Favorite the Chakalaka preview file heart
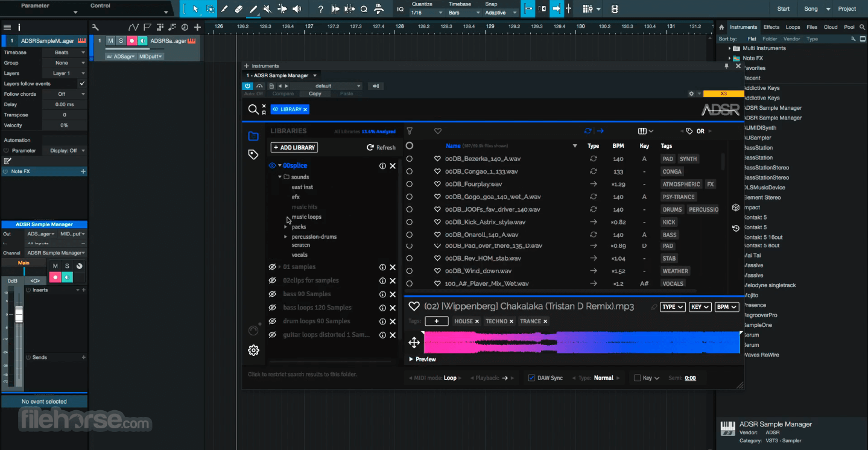Screen dimensions: 868x450 [x=414, y=306]
